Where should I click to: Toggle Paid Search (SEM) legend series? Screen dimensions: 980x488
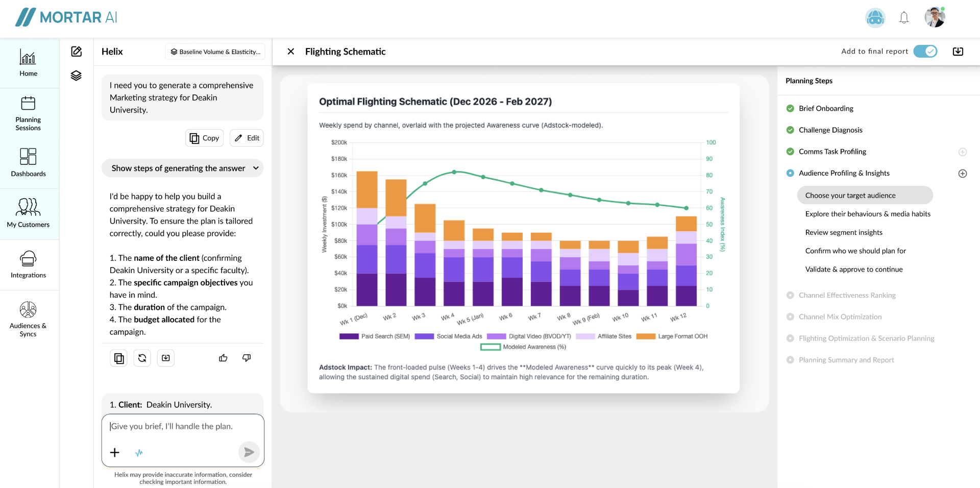(375, 336)
